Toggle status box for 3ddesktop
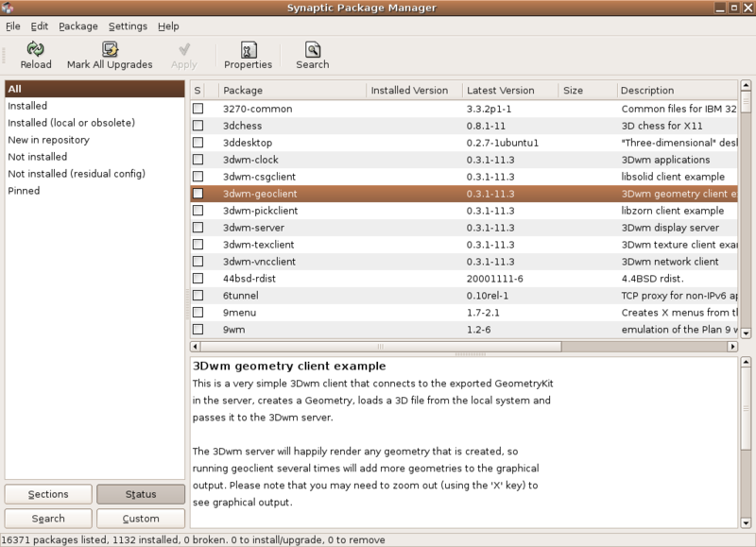The height and width of the screenshot is (547, 756). click(x=198, y=143)
